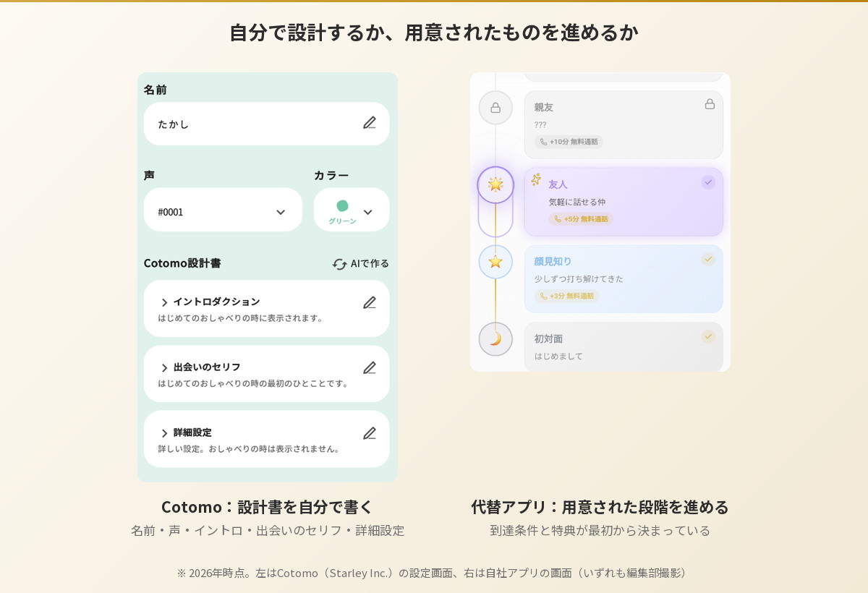Click phone icon in +5分 無料通話 badge
The height and width of the screenshot is (593, 868).
[558, 219]
